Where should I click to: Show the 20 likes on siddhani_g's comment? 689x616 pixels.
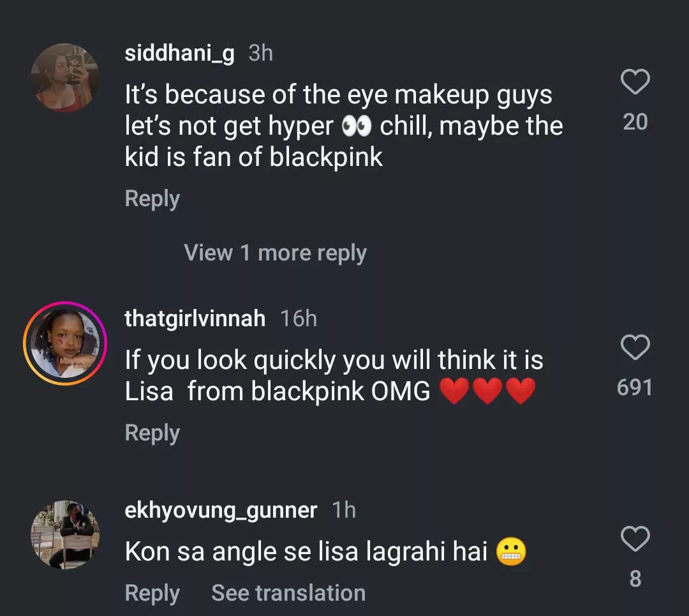(635, 121)
